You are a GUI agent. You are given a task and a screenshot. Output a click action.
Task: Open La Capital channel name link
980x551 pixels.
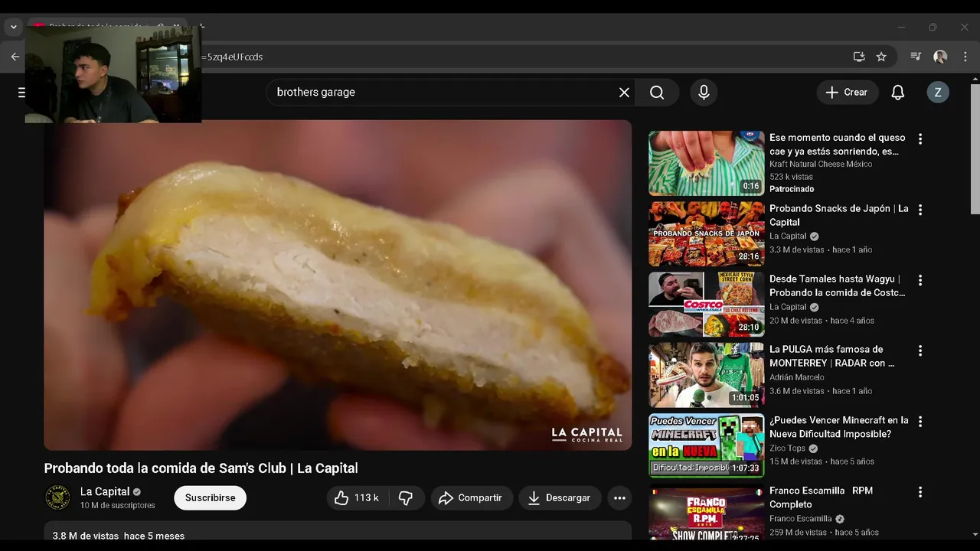105,492
